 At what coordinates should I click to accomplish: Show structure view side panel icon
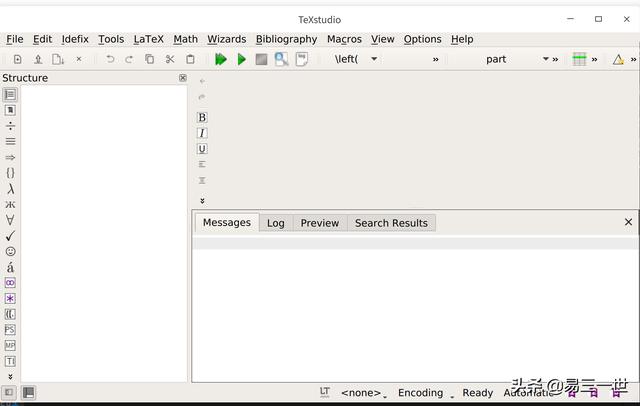10,95
